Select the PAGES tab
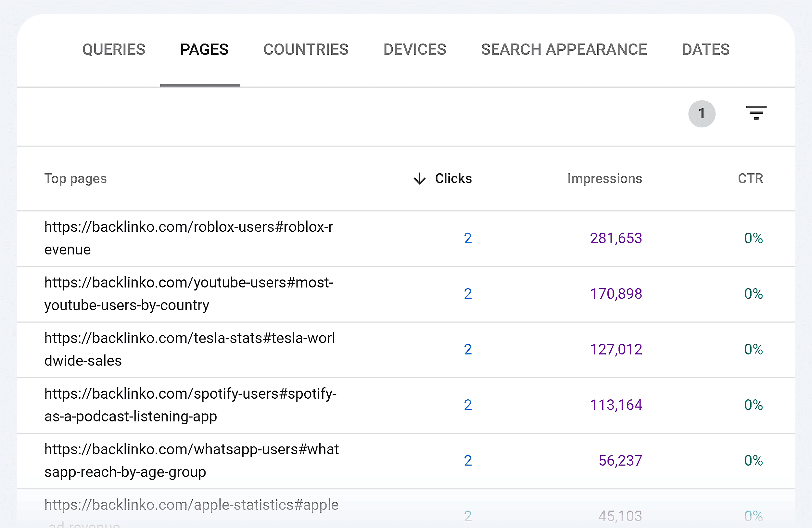 click(204, 49)
